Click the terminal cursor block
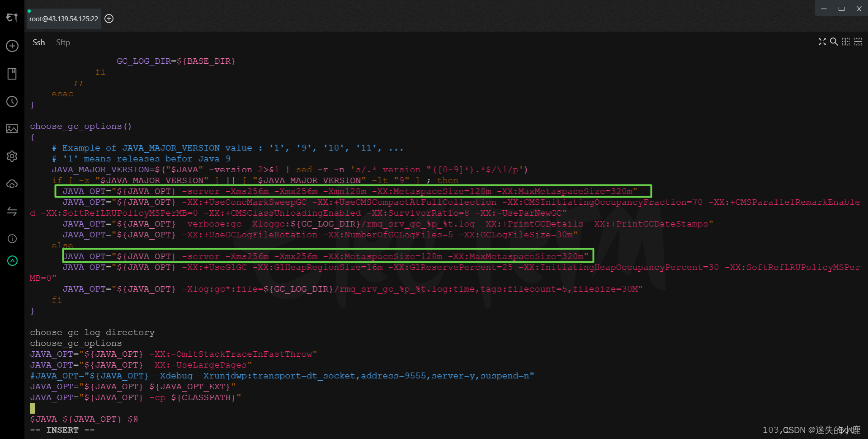 [33, 408]
